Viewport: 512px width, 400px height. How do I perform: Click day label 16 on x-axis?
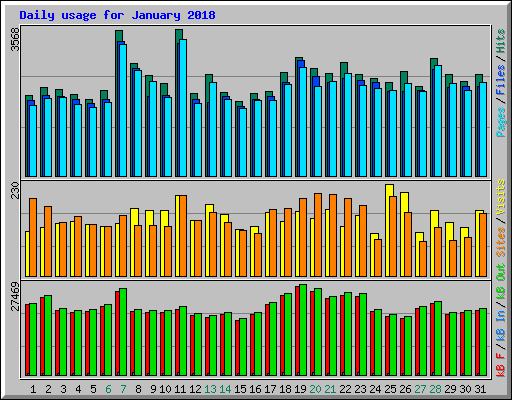(255, 389)
